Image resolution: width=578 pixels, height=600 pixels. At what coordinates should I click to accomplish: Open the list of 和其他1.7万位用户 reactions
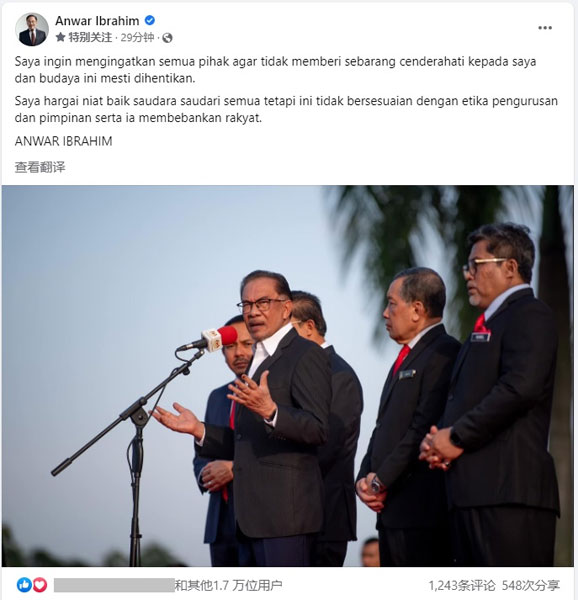click(x=228, y=585)
